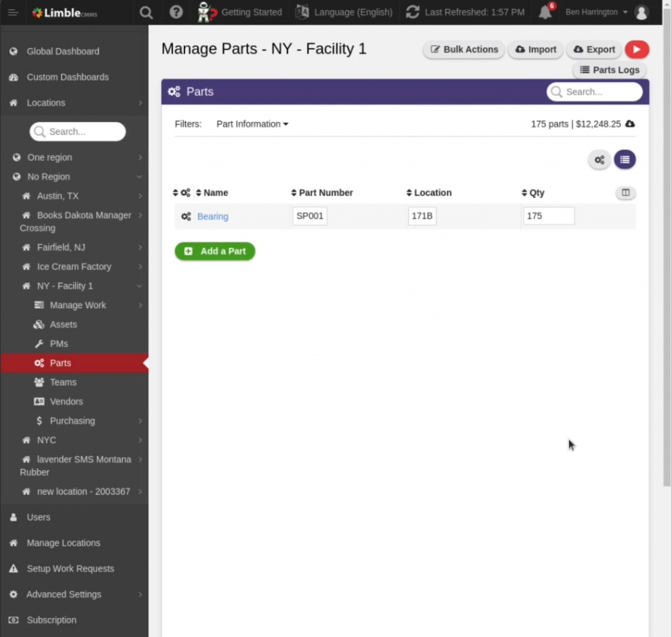Focus the sidebar location search field
Screen dimensions: 672x637
pos(77,131)
